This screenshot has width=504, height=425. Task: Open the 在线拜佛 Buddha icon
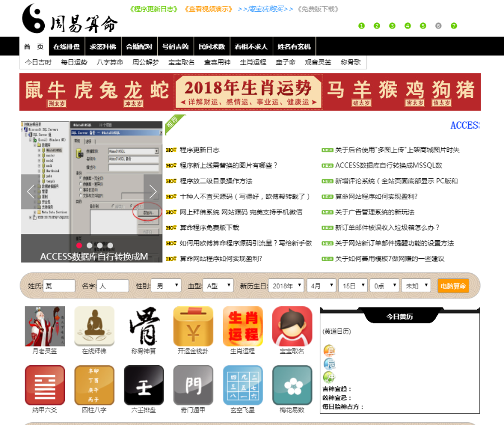[x=94, y=326]
